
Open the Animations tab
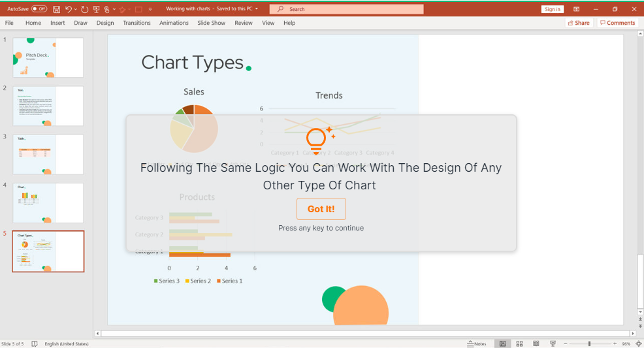point(174,23)
